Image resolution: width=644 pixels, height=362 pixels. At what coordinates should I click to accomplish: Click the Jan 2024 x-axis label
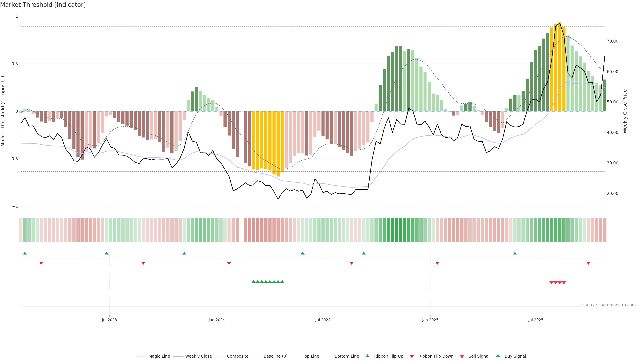pyautogui.click(x=217, y=320)
